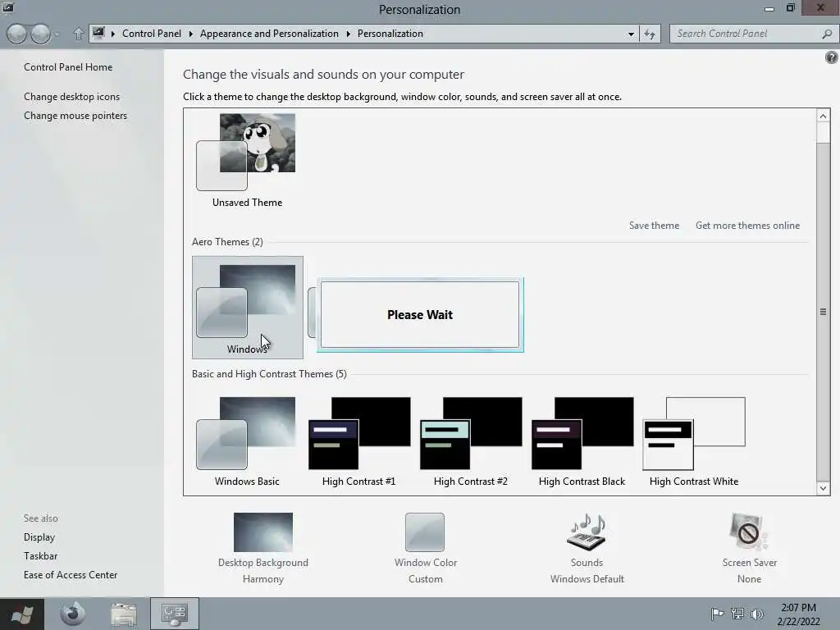Click the Start button on taskbar

pos(22,614)
